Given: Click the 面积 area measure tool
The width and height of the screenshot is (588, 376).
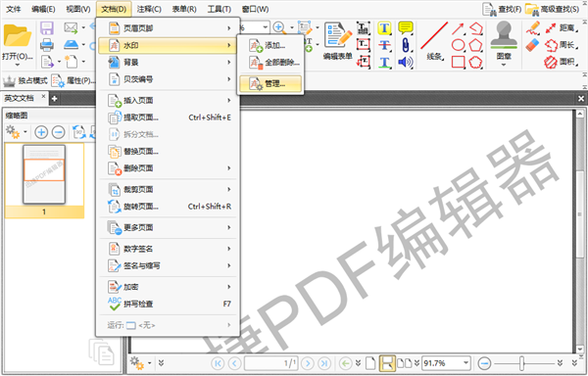Looking at the screenshot, I should (562, 62).
